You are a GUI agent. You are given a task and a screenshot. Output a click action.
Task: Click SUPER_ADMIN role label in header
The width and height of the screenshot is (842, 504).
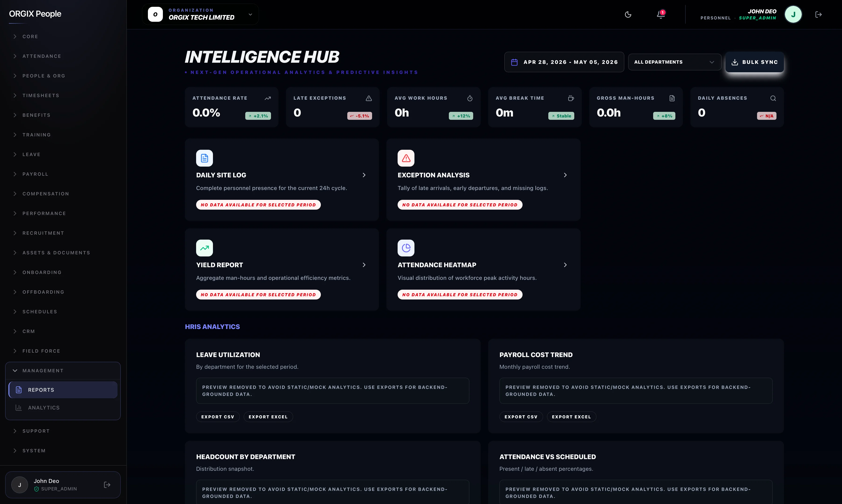click(758, 18)
